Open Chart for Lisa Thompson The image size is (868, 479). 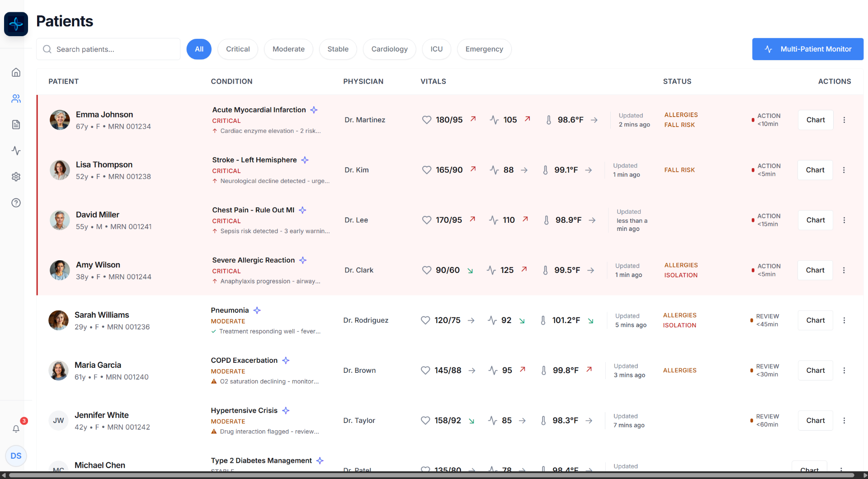tap(815, 170)
